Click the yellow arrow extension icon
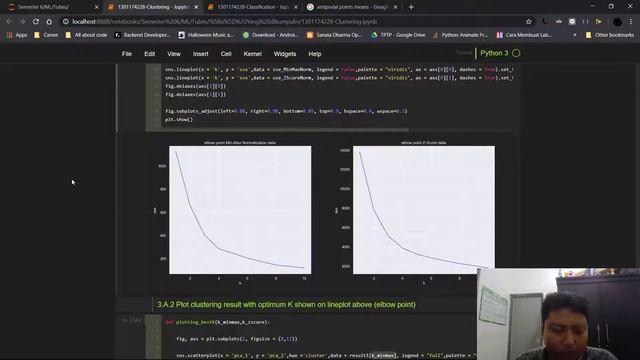 tap(599, 22)
